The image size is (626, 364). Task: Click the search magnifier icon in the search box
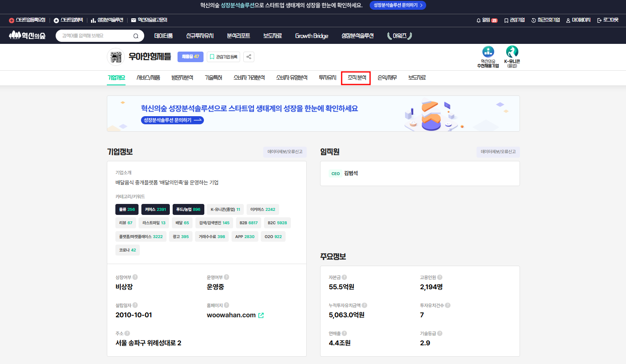136,36
